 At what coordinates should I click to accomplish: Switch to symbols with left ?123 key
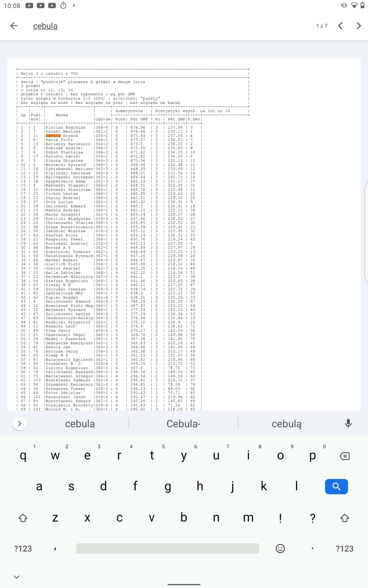pyautogui.click(x=23, y=548)
